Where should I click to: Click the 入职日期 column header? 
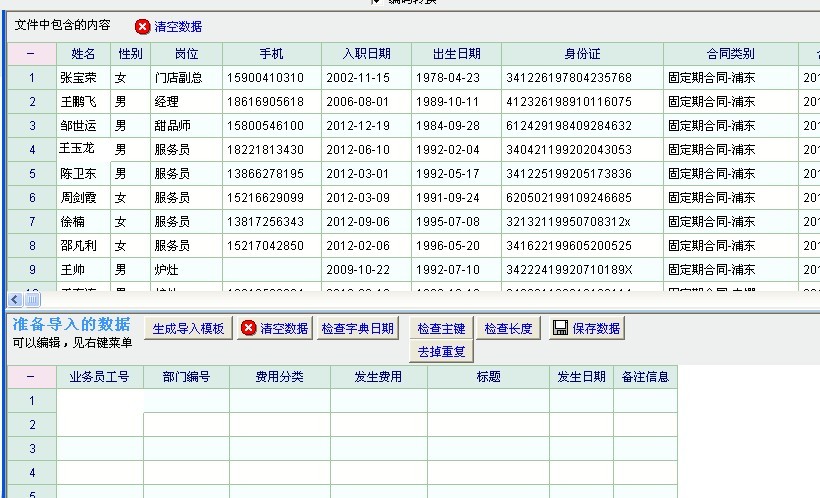coord(366,54)
